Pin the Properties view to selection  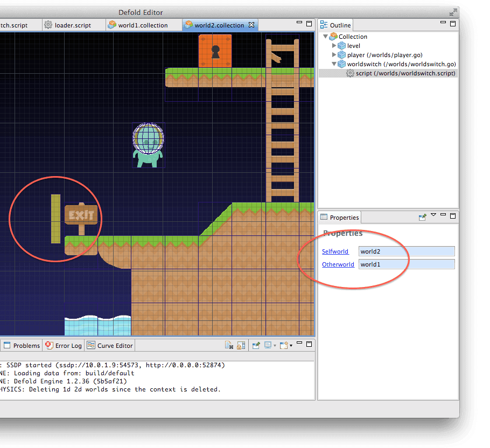click(423, 217)
